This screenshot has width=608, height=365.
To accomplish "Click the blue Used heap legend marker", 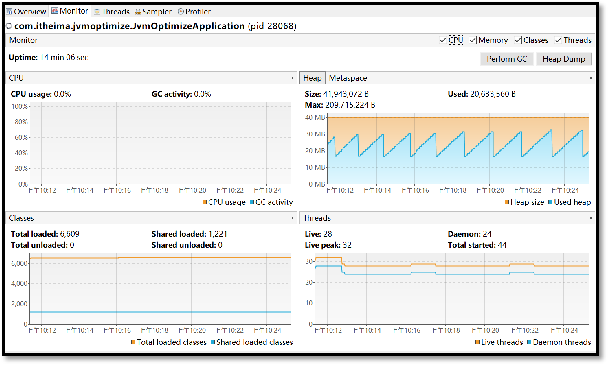I will [550, 202].
